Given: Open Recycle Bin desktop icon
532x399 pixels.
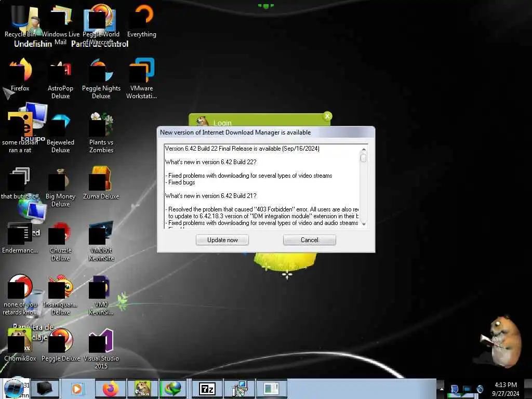Looking at the screenshot, I should click(x=20, y=21).
